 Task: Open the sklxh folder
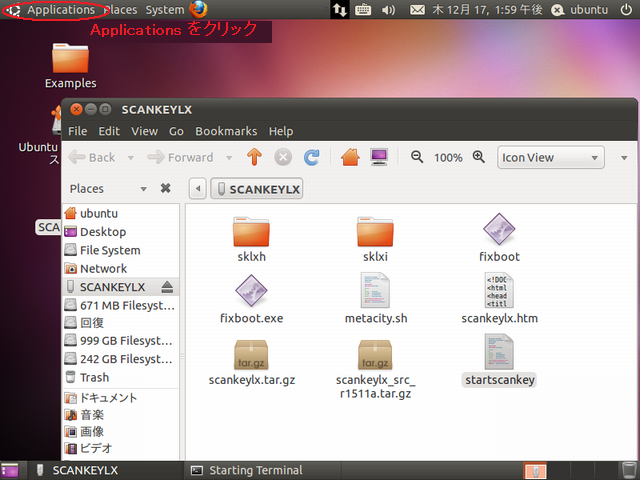[251, 239]
